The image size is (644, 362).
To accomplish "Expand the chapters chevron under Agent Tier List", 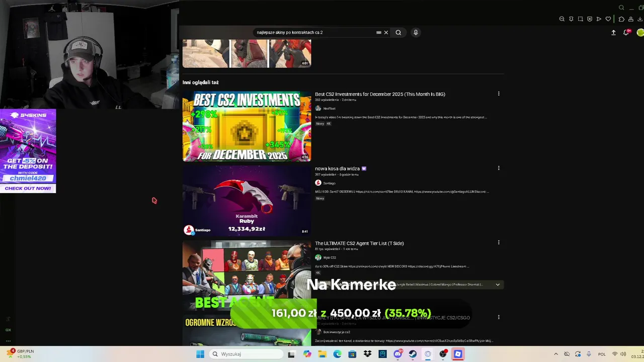I will [498, 285].
